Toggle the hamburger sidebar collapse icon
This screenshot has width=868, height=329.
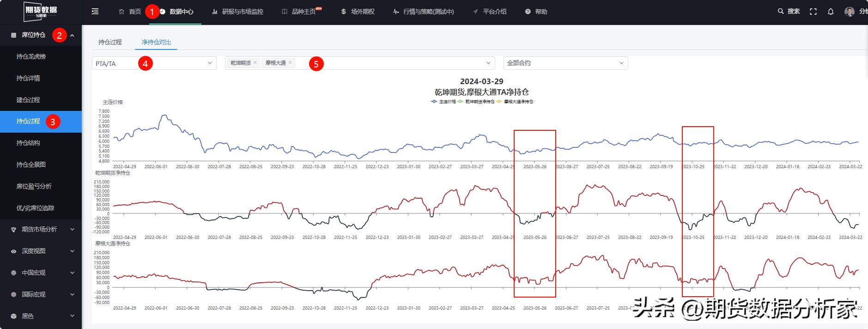(x=95, y=12)
